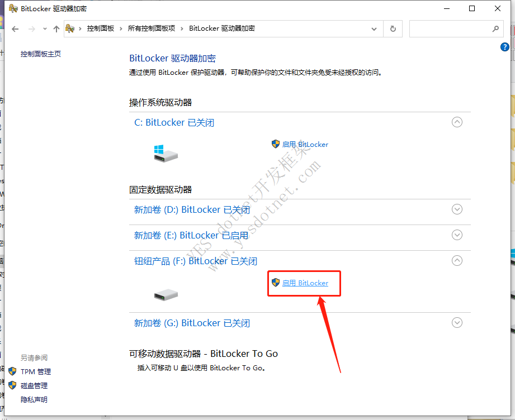Select the BitLocker 驱动器加密 breadcrumb
The image size is (515, 420).
(222, 28)
